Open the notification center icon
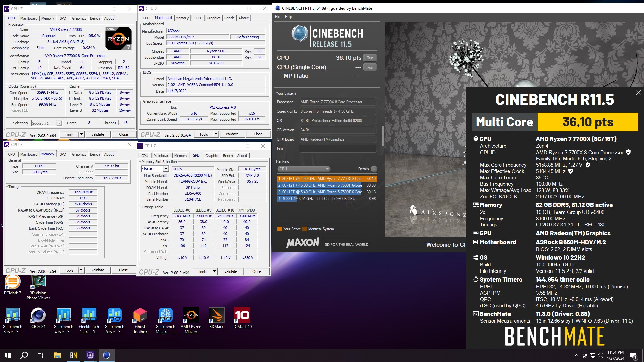 633,355
